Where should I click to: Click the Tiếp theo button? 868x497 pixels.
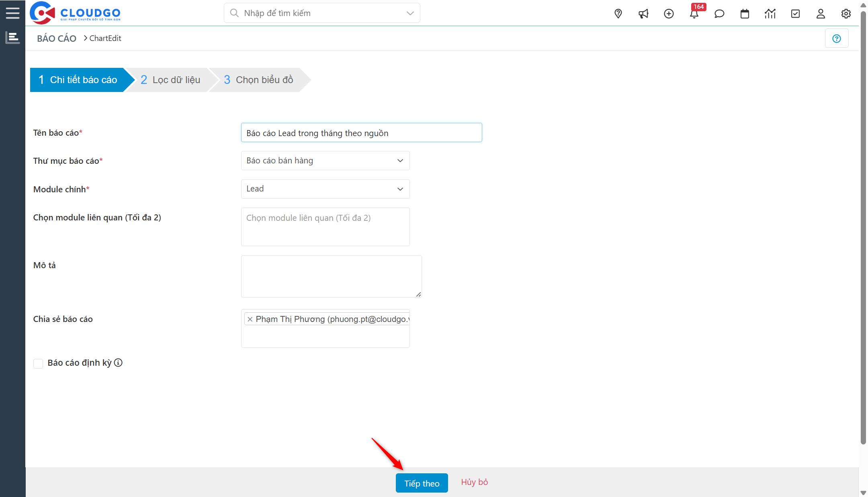[422, 483]
